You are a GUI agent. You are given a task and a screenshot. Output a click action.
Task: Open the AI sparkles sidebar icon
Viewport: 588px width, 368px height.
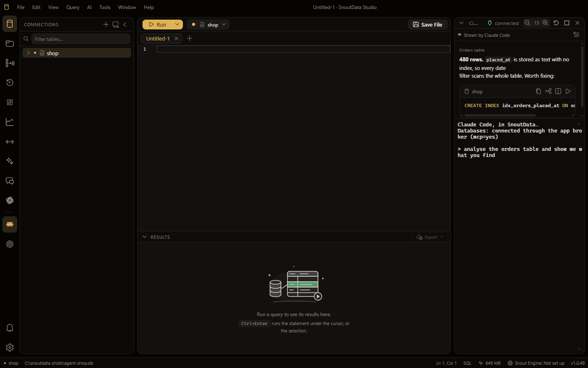tap(10, 161)
